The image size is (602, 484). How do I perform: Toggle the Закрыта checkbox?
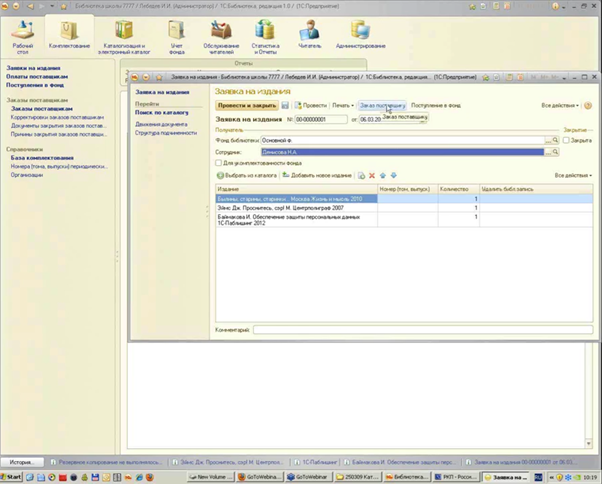(566, 141)
